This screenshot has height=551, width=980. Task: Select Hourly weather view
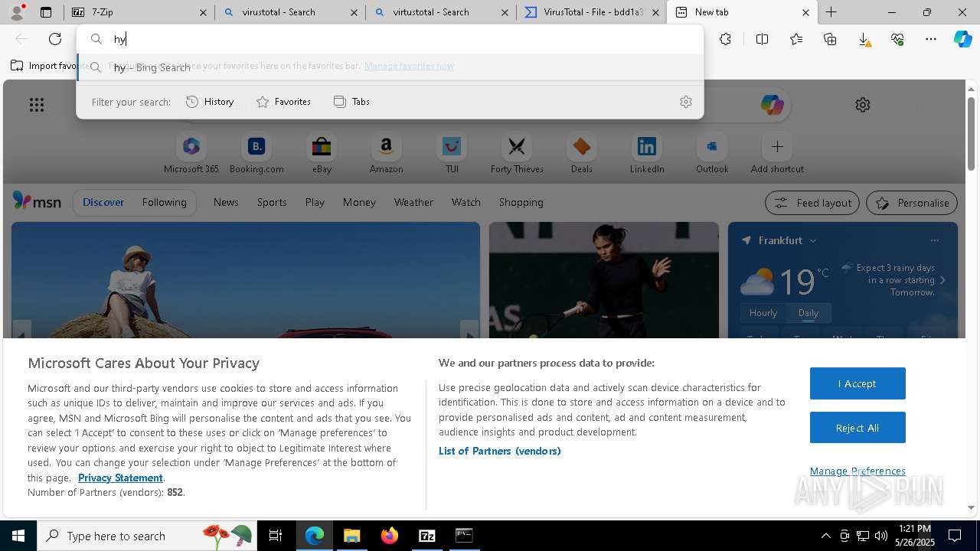coord(763,312)
